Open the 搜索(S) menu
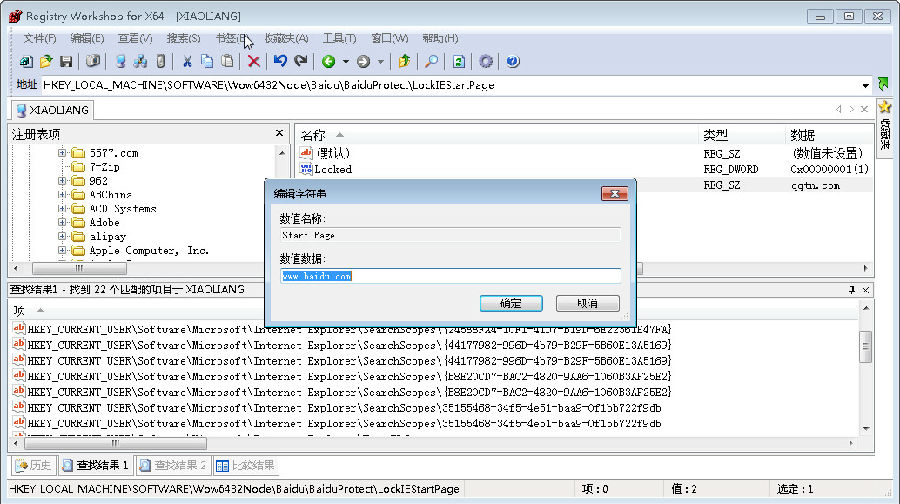 click(x=183, y=38)
